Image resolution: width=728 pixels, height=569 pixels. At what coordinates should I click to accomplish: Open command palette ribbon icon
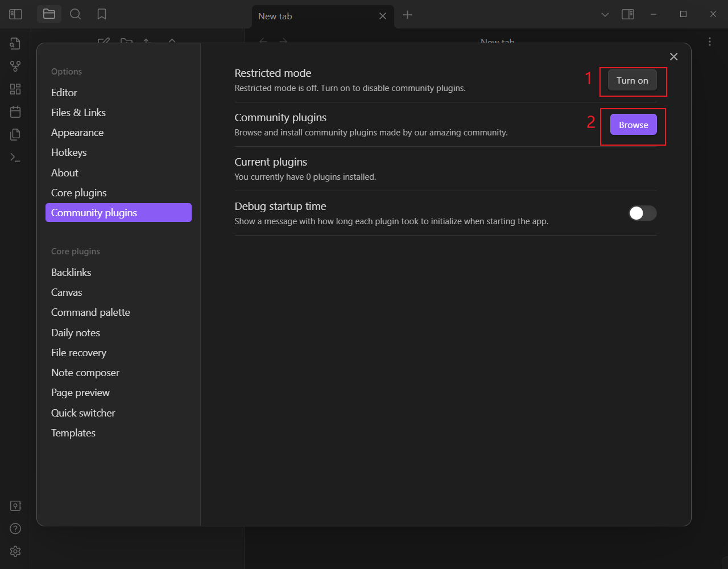[15, 158]
